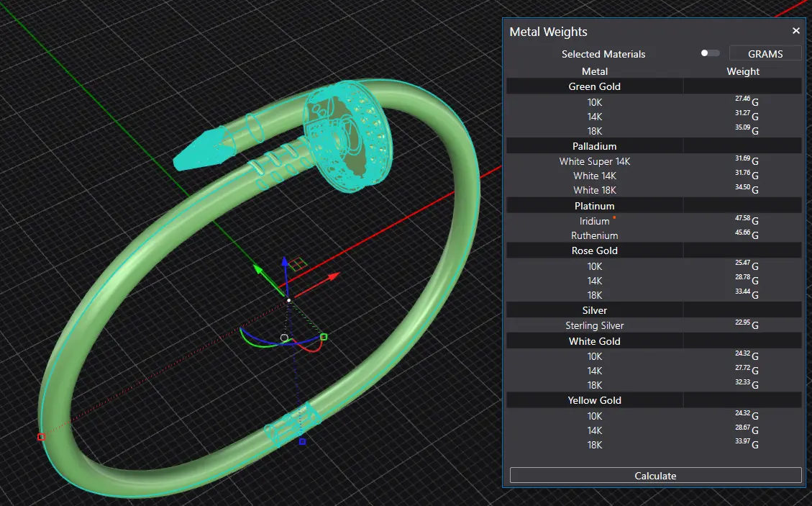Select the Sterling Silver row

[x=594, y=325]
